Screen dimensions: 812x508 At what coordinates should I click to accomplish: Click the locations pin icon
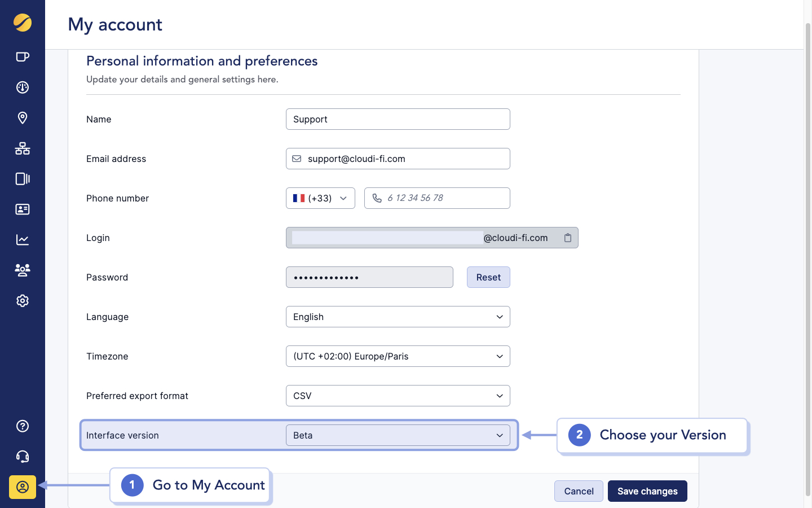23,118
